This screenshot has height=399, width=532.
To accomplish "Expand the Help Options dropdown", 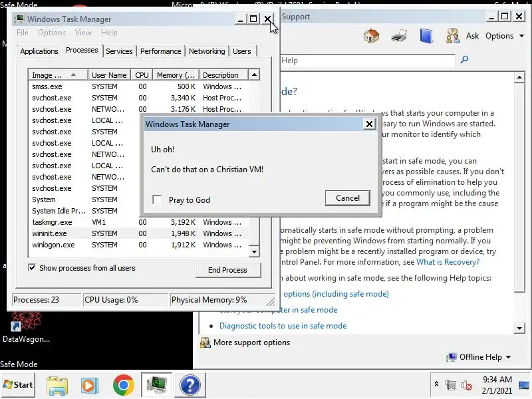I will coord(505,36).
